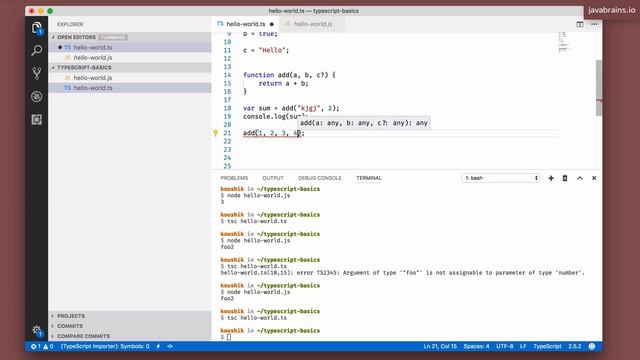Open the editor more actions menu
The width and height of the screenshot is (640, 360).
tap(594, 24)
